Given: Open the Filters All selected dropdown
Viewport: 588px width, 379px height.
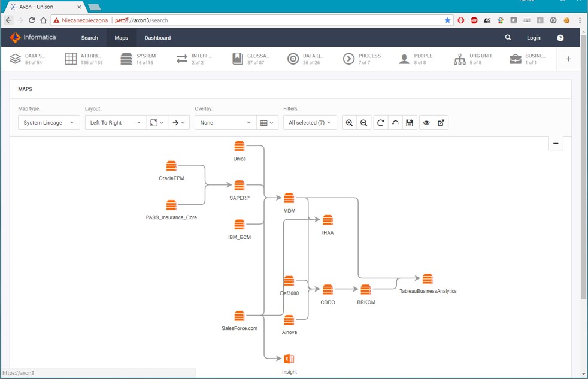Looking at the screenshot, I should click(310, 123).
